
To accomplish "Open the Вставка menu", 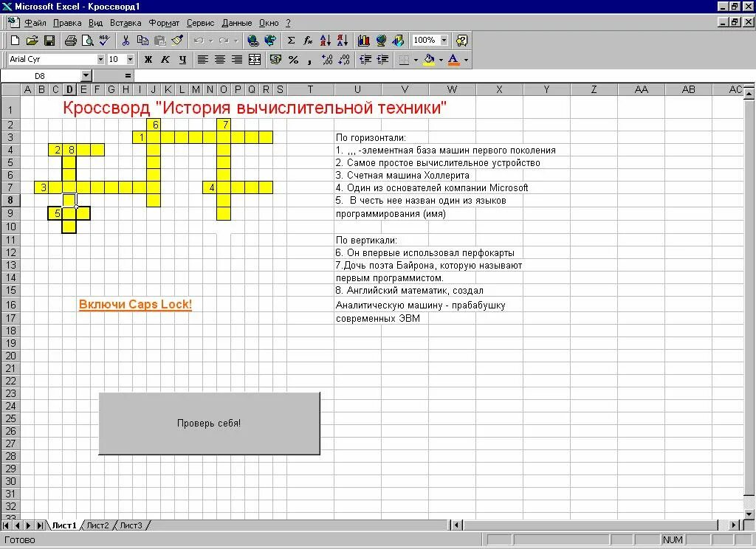I will click(126, 23).
